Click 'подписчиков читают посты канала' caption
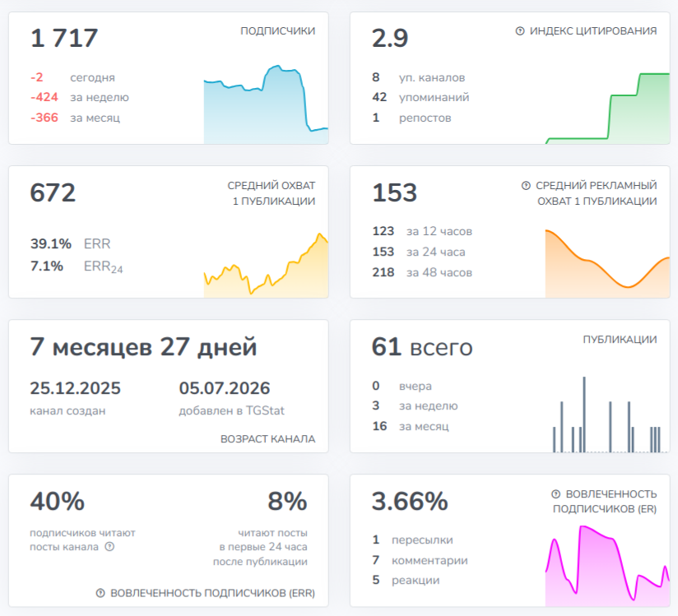Screen dimensions: 678x616 [82, 540]
